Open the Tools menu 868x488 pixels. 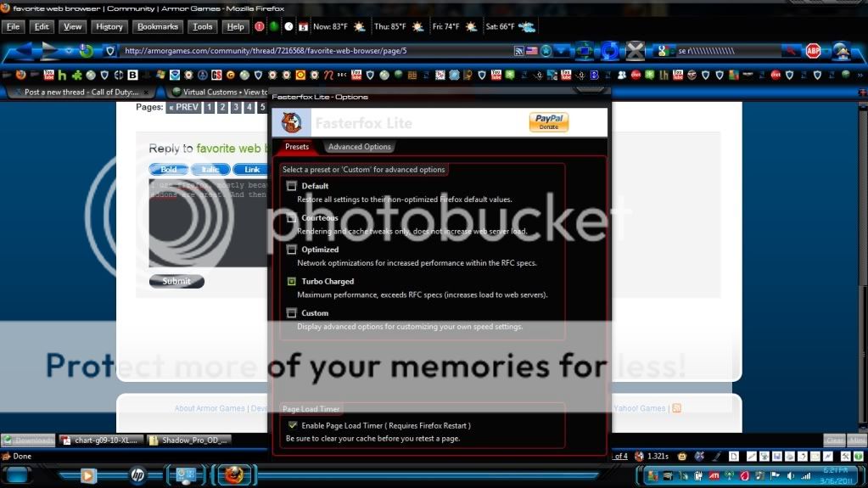coord(203,26)
